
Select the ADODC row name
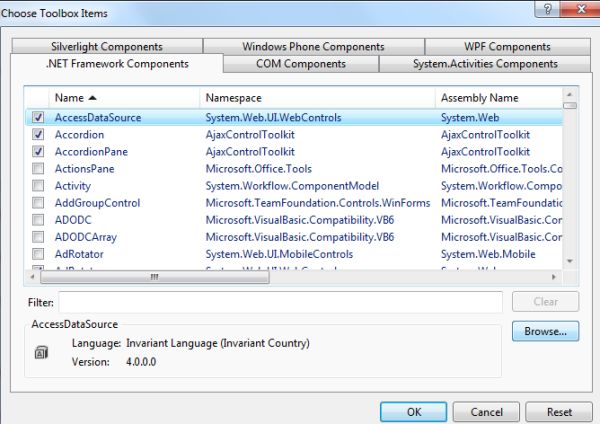click(x=73, y=220)
